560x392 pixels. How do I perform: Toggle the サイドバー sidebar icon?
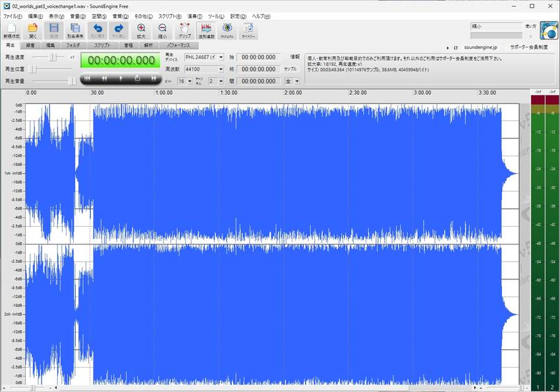[248, 31]
